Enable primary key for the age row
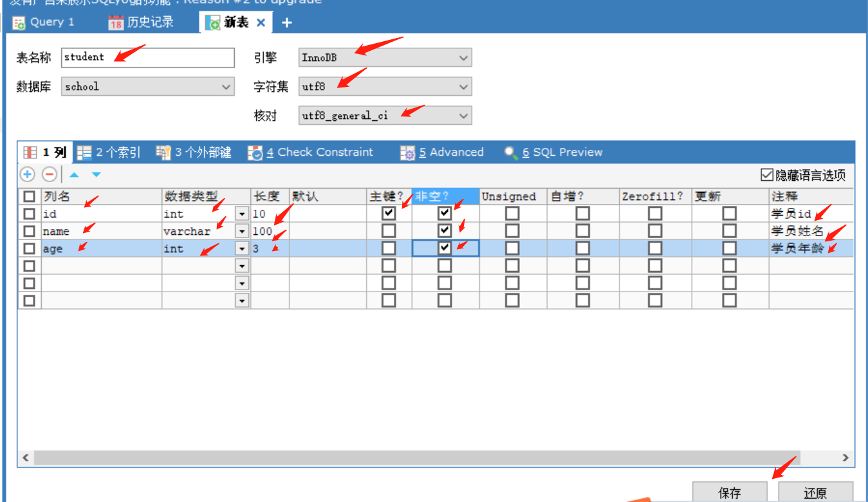This screenshot has height=502, width=868. point(389,248)
